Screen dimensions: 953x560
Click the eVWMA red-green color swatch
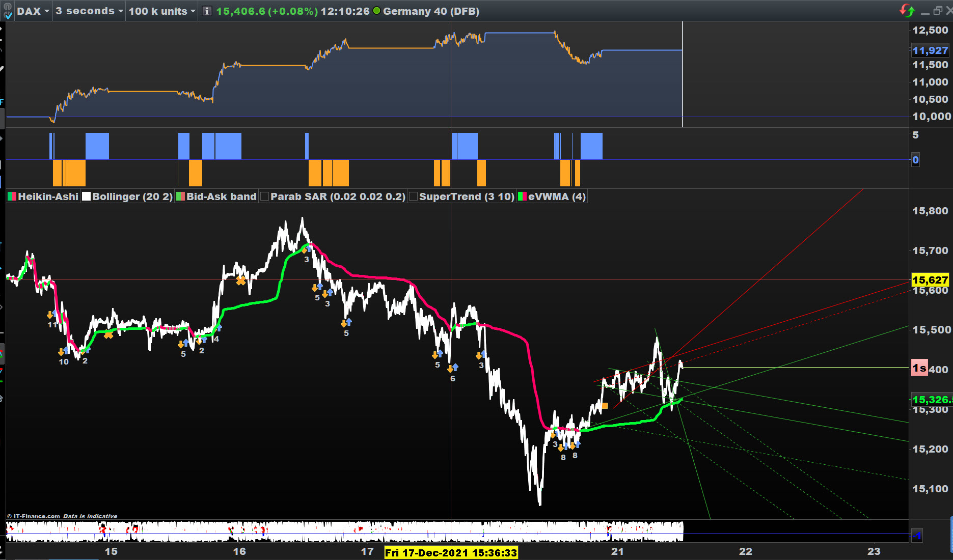(522, 197)
